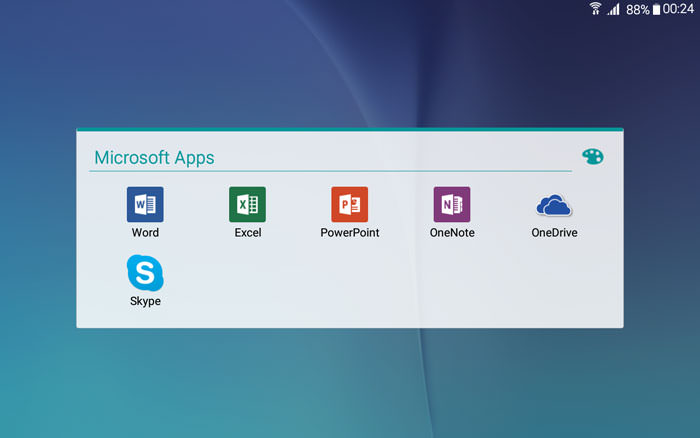Open the Word app icon
The image size is (700, 438).
pos(145,204)
